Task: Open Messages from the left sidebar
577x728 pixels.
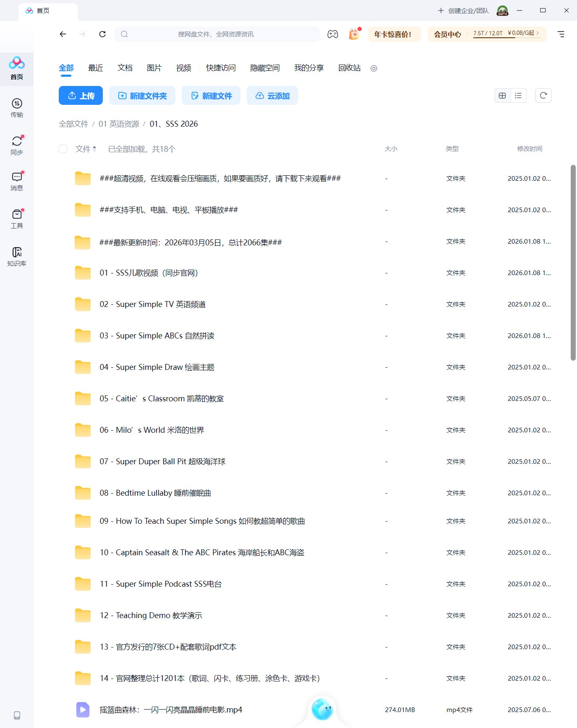Action: click(17, 181)
